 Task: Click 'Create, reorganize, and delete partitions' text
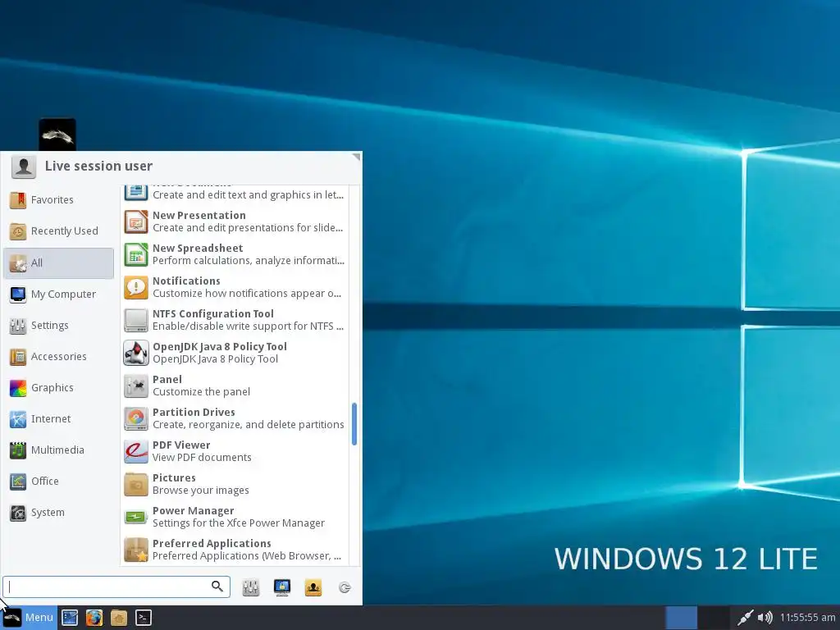click(249, 425)
